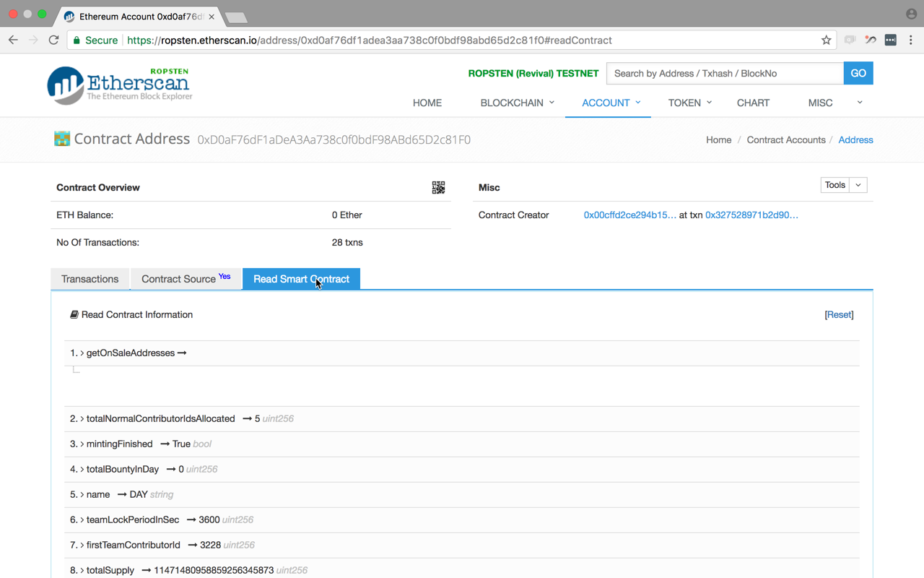Go to the HOME menu item
The height and width of the screenshot is (578, 924).
coord(427,103)
